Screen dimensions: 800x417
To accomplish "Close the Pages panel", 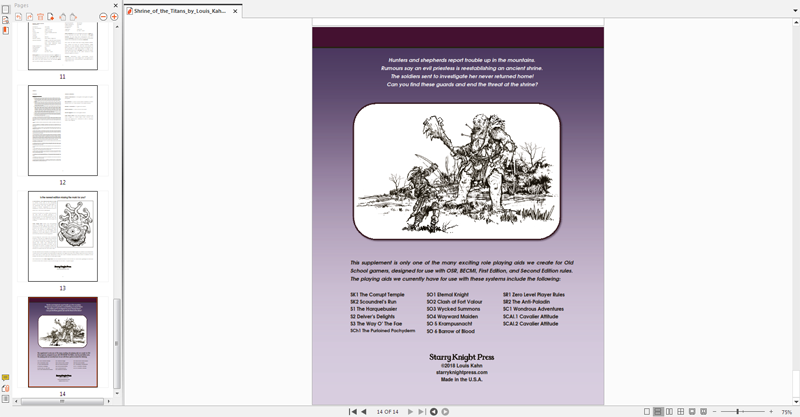I will point(115,5).
